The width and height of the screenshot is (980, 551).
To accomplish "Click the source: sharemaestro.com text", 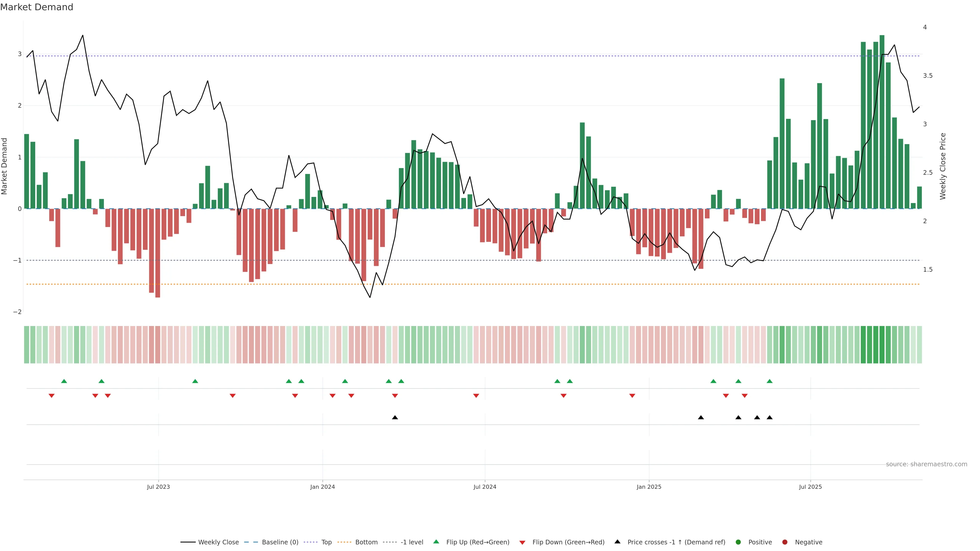I will click(x=926, y=464).
